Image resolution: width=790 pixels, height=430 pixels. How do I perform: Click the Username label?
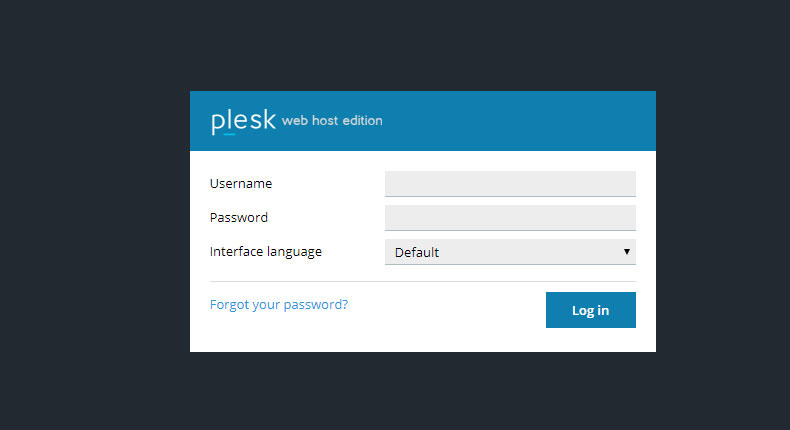click(241, 184)
